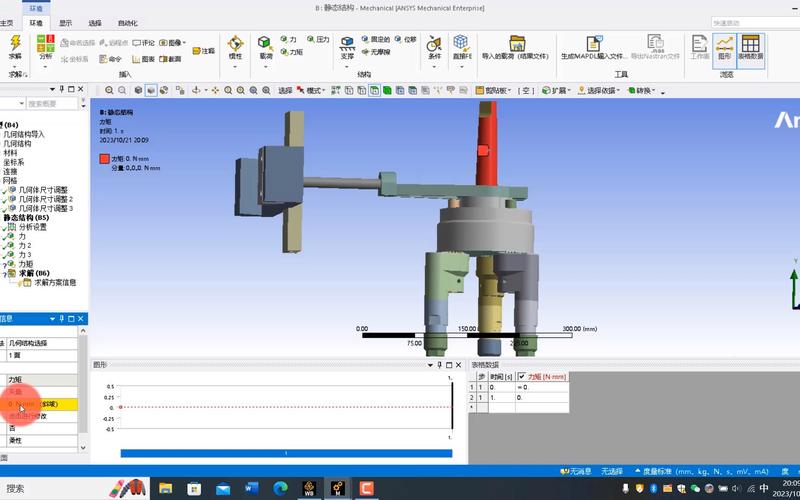Click the yellow highlighted magnitude field

pyautogui.click(x=42, y=404)
